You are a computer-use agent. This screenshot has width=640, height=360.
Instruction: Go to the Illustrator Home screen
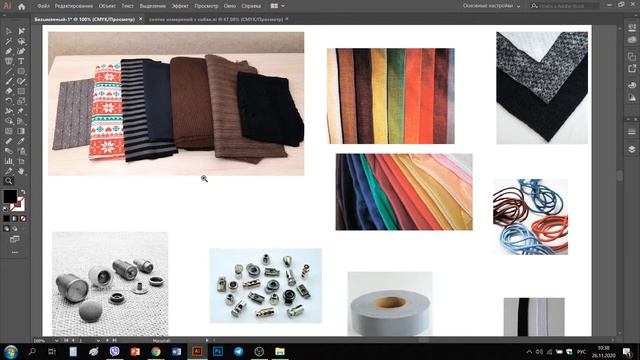point(22,6)
